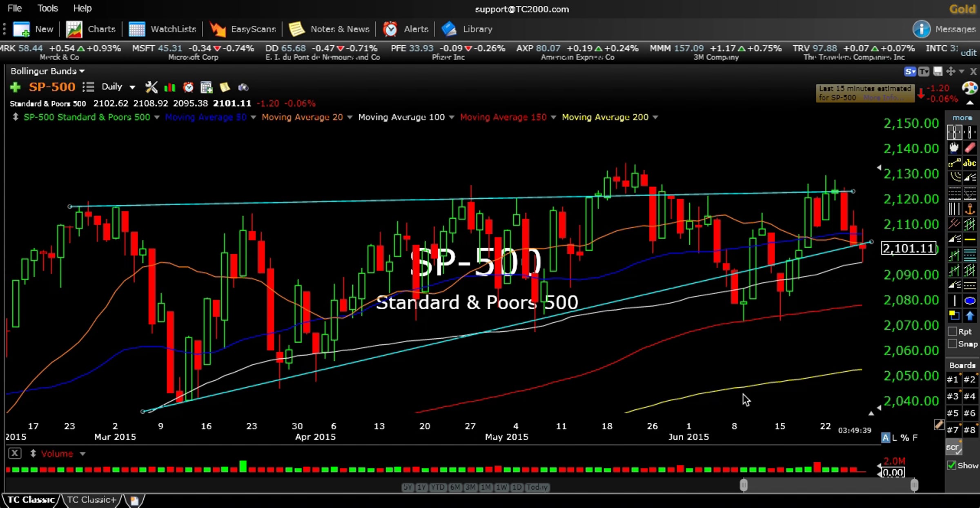Uncheck the Show checkbox
980x508 pixels.
(x=952, y=466)
